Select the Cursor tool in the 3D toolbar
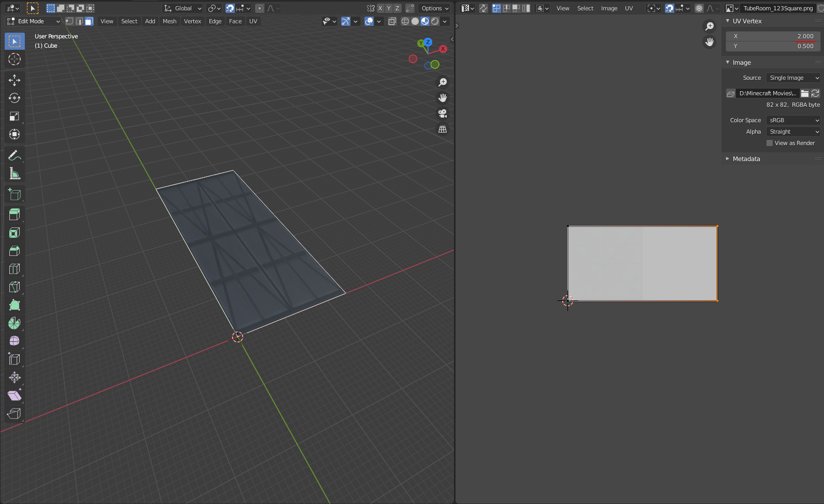This screenshot has height=504, width=824. pos(15,60)
